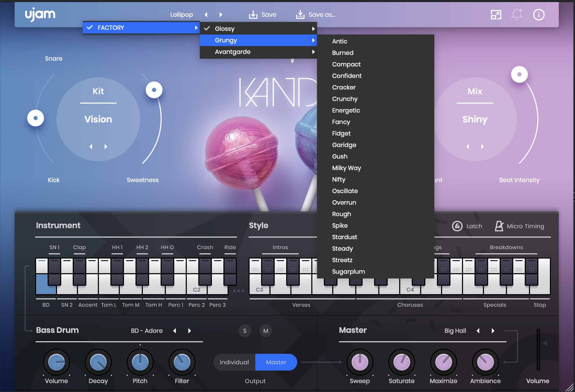Viewport: 575px width, 392px height.
Task: Open the info icon
Action: click(539, 15)
